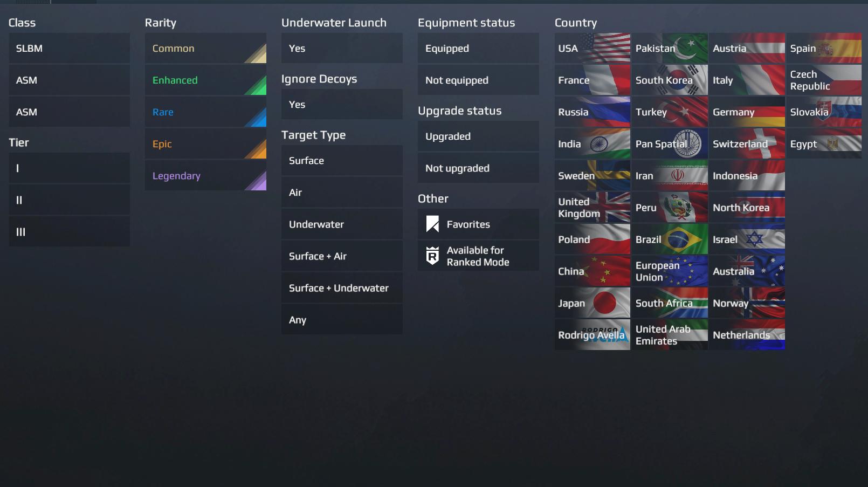Image resolution: width=868 pixels, height=487 pixels.
Task: Pick the Brazil flag country filter
Action: 670,239
